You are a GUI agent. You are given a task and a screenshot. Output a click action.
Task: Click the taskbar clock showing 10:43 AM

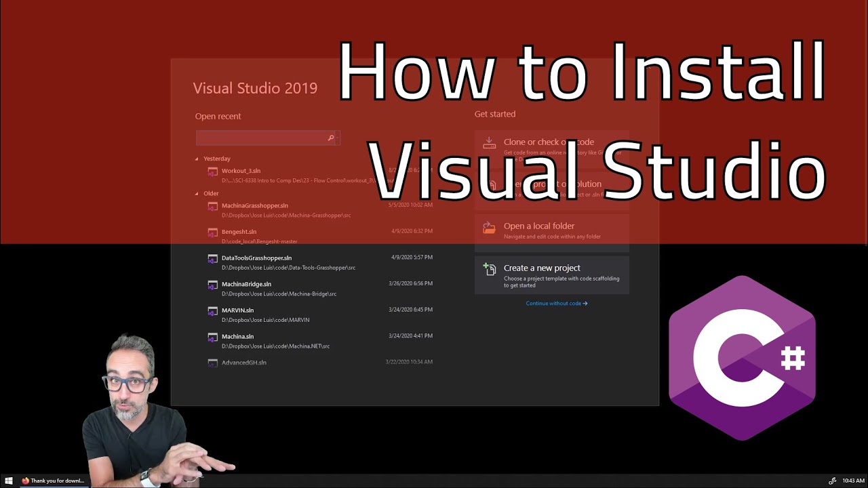tap(853, 481)
